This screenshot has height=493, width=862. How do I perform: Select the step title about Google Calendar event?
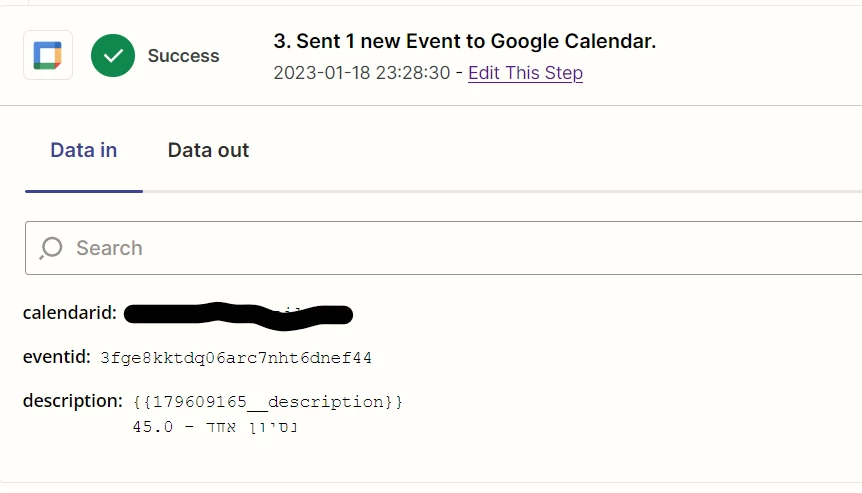pyautogui.click(x=464, y=41)
